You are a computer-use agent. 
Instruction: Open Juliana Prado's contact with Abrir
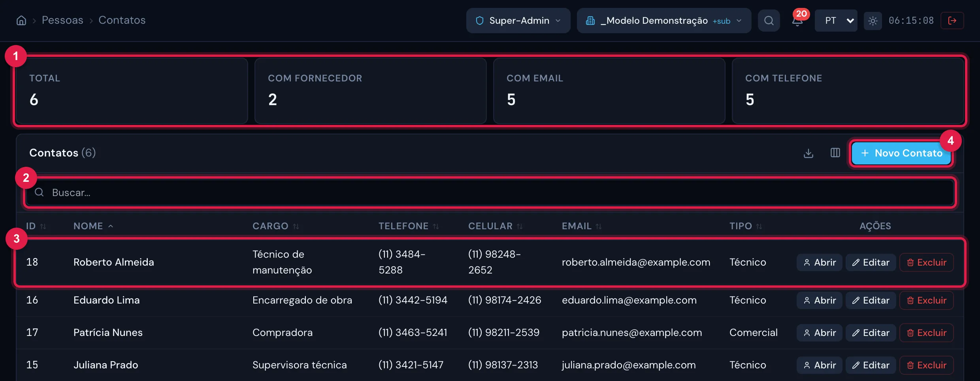(820, 365)
